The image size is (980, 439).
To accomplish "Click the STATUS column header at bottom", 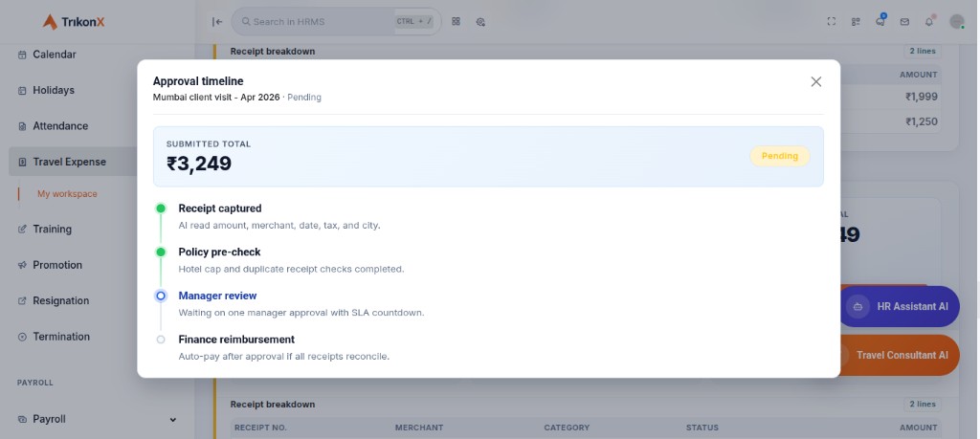I will click(x=702, y=428).
